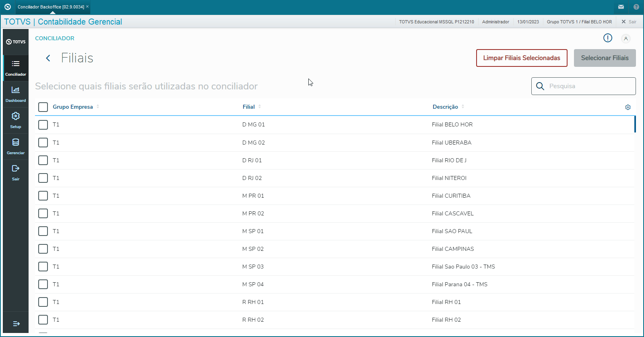
Task: Check the box for D MG 02
Action: pyautogui.click(x=43, y=143)
